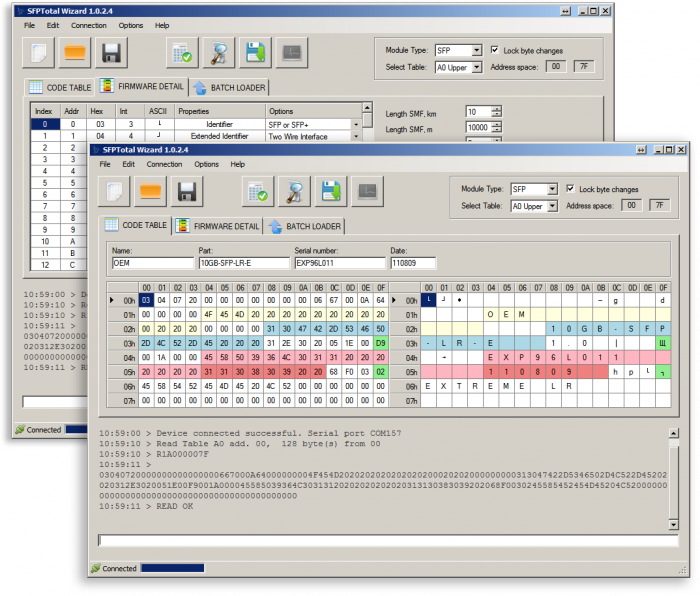
Task: Click the magnifier icon in the back window
Action: pos(219,53)
